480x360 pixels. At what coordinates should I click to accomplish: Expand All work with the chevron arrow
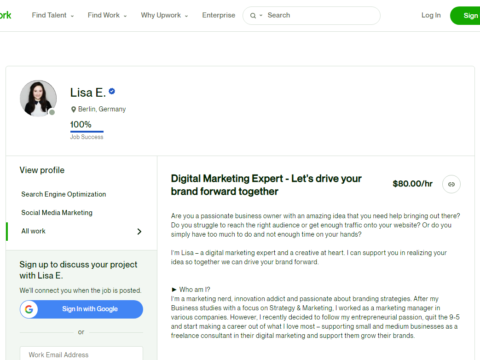point(139,231)
